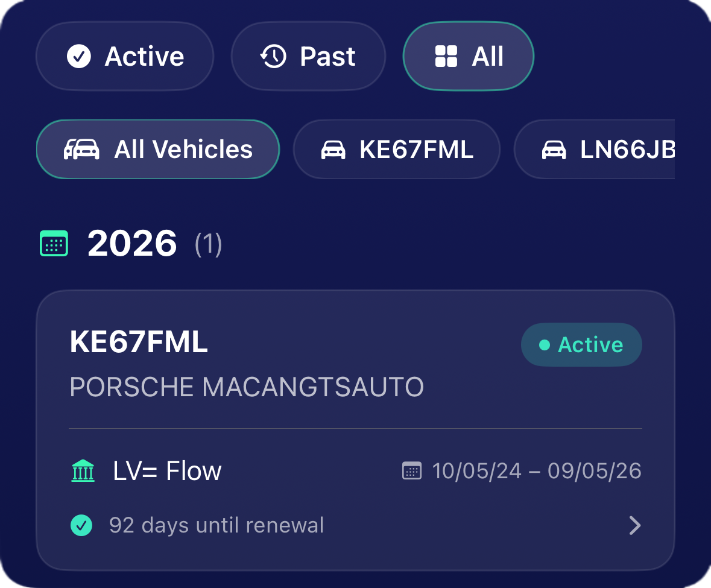
Task: Click the history clock icon in Past filter
Action: pos(273,57)
